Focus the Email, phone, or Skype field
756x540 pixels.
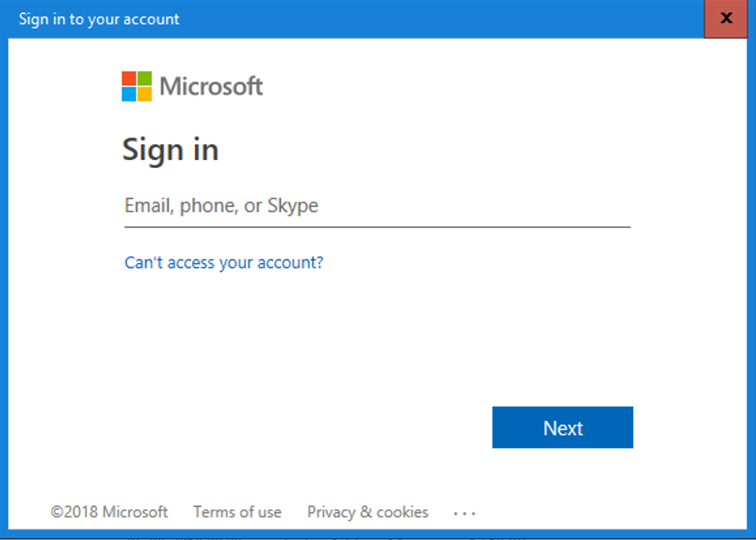377,206
